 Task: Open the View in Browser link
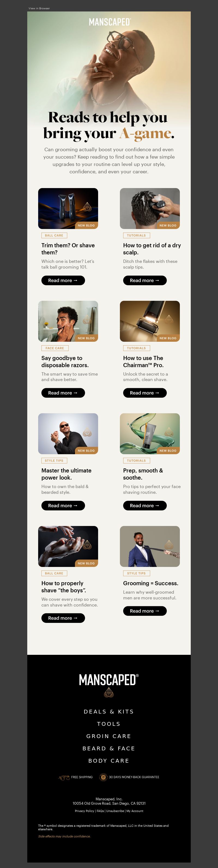(39, 8)
